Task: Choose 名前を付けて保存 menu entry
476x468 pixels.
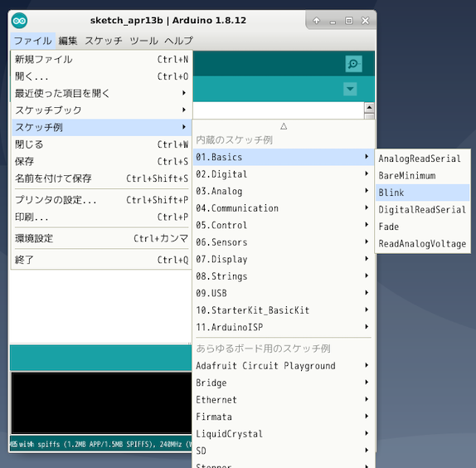Action: [101, 178]
